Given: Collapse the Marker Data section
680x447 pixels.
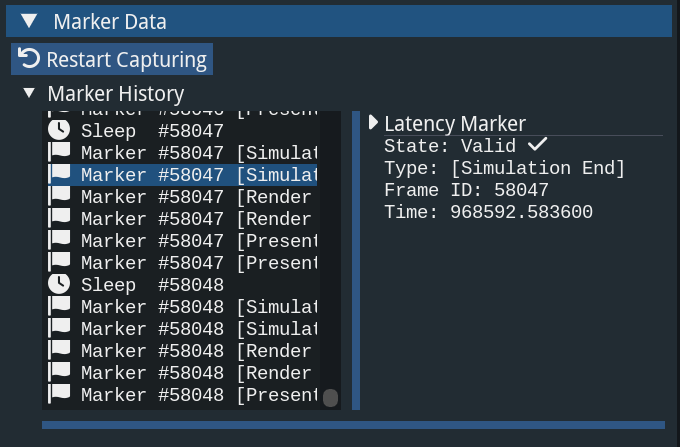Looking at the screenshot, I should coord(30,21).
